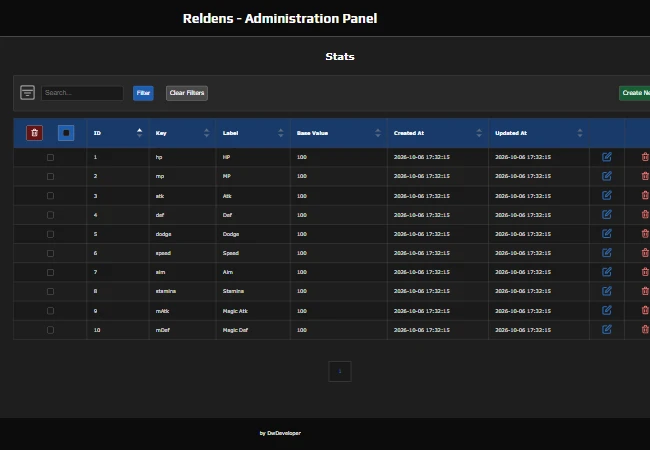The image size is (650, 450).
Task: Click the red bulk delete trash icon
Action: 34,133
